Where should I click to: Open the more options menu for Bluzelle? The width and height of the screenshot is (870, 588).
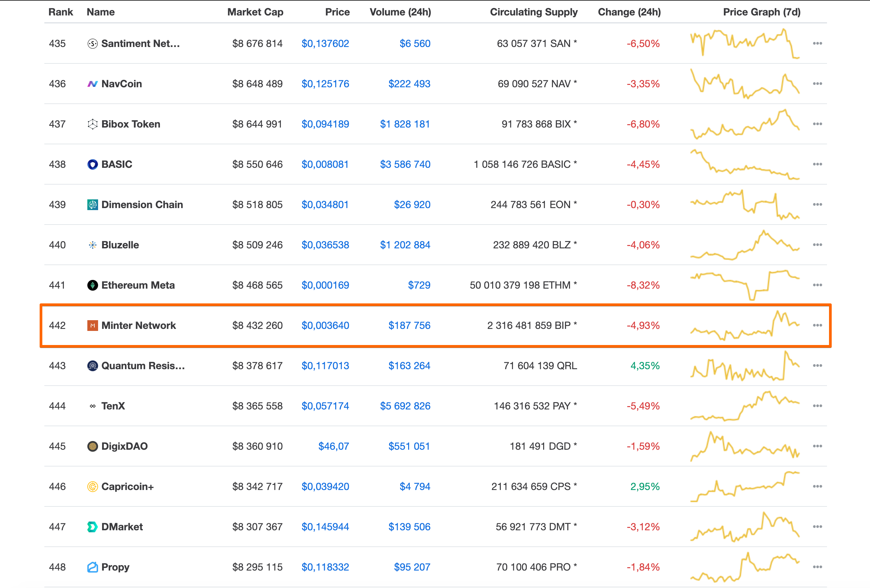[x=817, y=245]
